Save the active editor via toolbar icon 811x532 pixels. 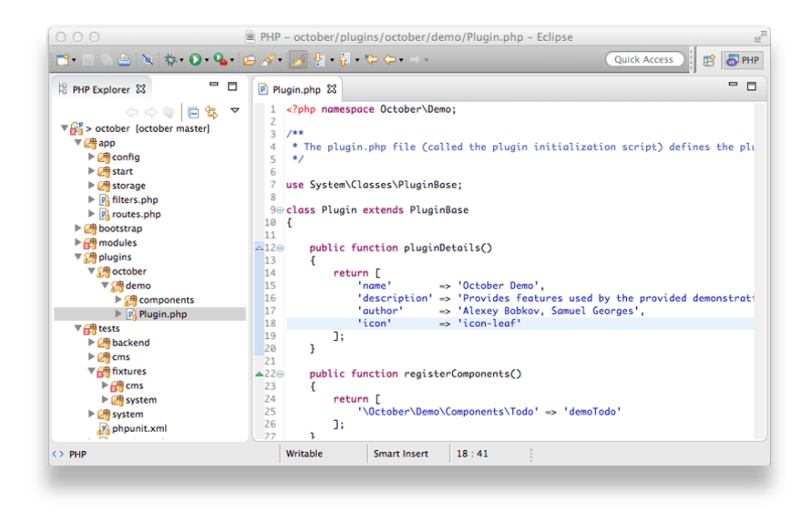(x=87, y=59)
